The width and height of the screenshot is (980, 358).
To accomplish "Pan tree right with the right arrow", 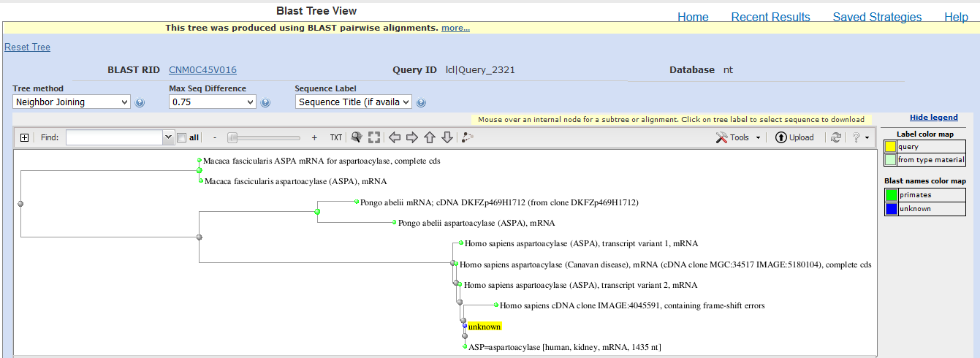I will (x=412, y=137).
